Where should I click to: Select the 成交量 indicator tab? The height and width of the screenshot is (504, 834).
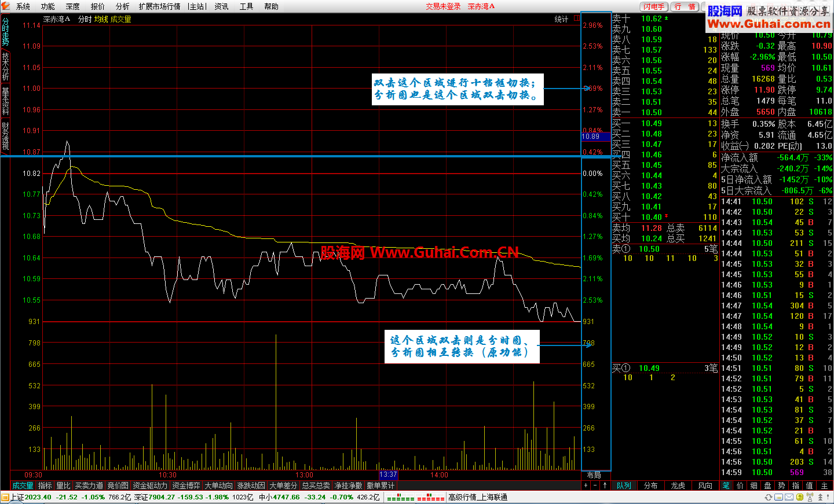pos(23,485)
